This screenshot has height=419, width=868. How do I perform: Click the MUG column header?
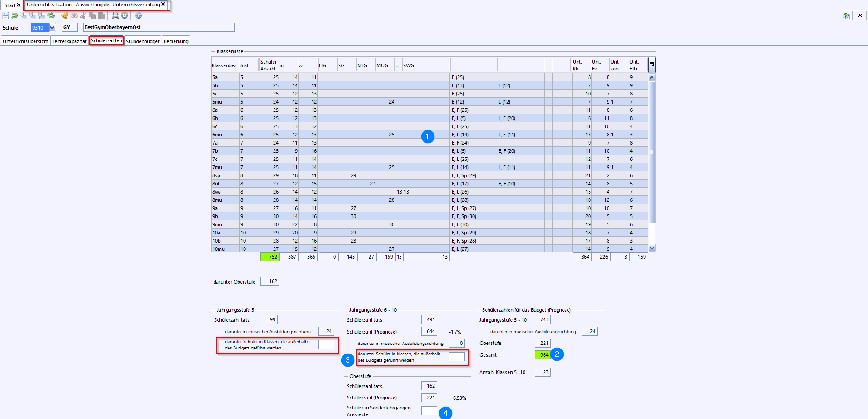tap(385, 65)
